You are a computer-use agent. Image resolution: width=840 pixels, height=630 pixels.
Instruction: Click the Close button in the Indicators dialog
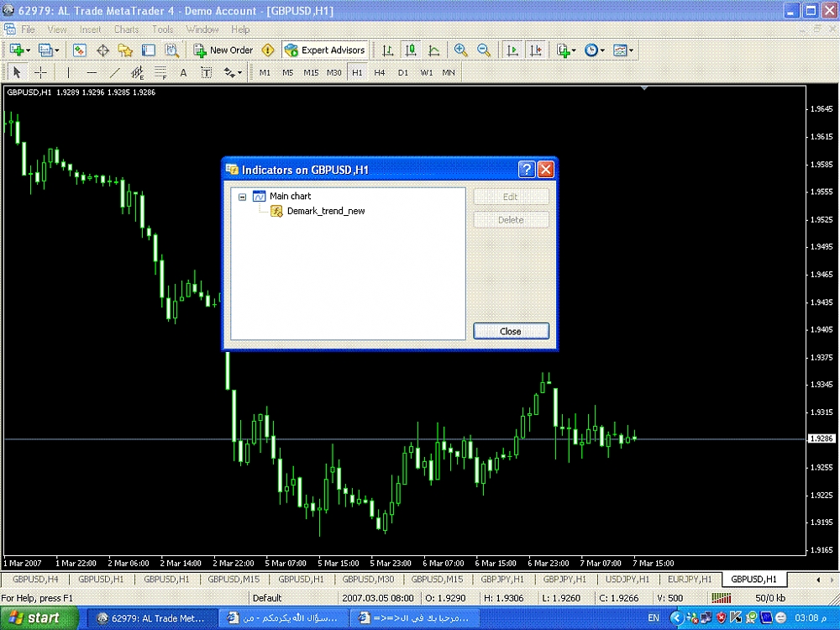[x=511, y=331]
